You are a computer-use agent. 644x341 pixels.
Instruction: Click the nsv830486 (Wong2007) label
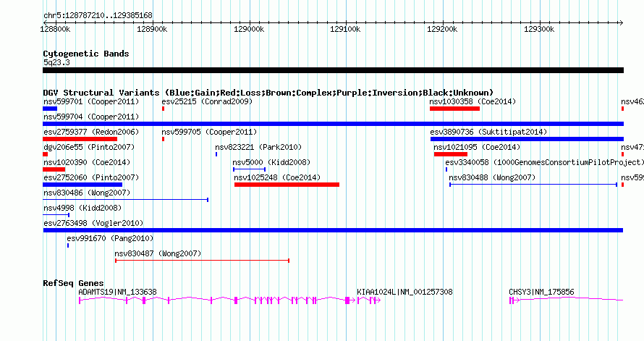click(x=87, y=193)
